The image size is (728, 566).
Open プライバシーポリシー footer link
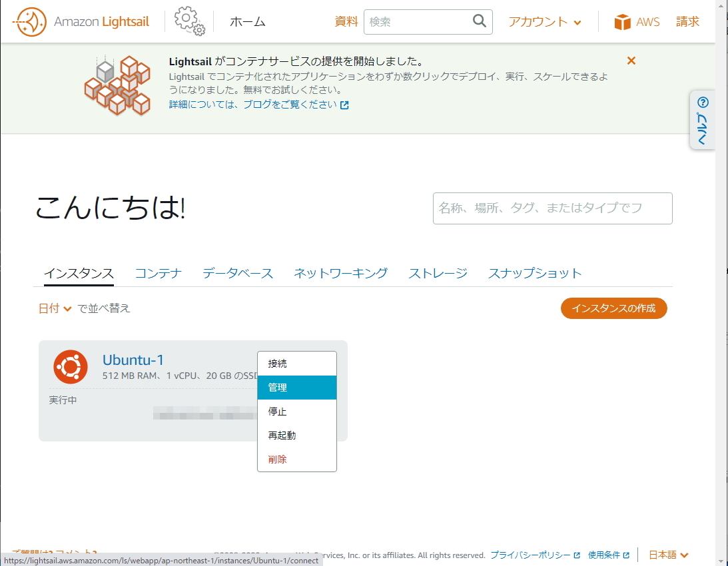pyautogui.click(x=536, y=555)
